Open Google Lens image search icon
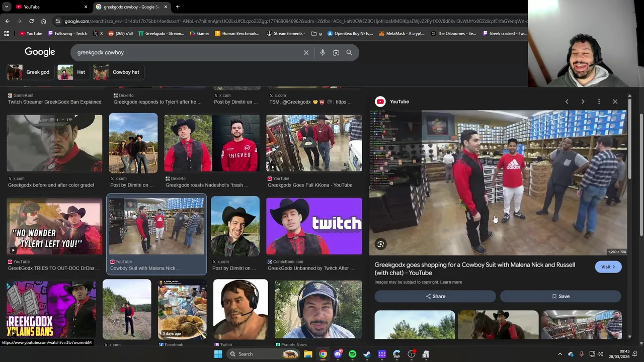This screenshot has width=644, height=362. (336, 52)
